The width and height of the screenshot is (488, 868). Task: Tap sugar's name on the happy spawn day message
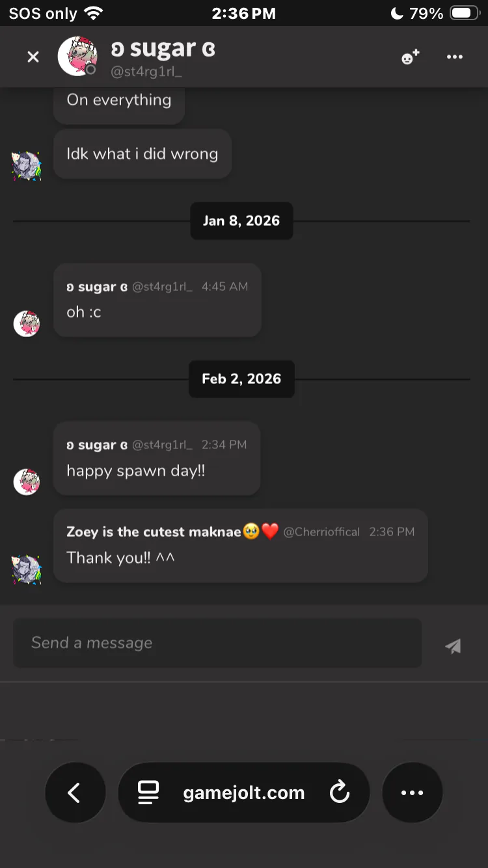96,445
